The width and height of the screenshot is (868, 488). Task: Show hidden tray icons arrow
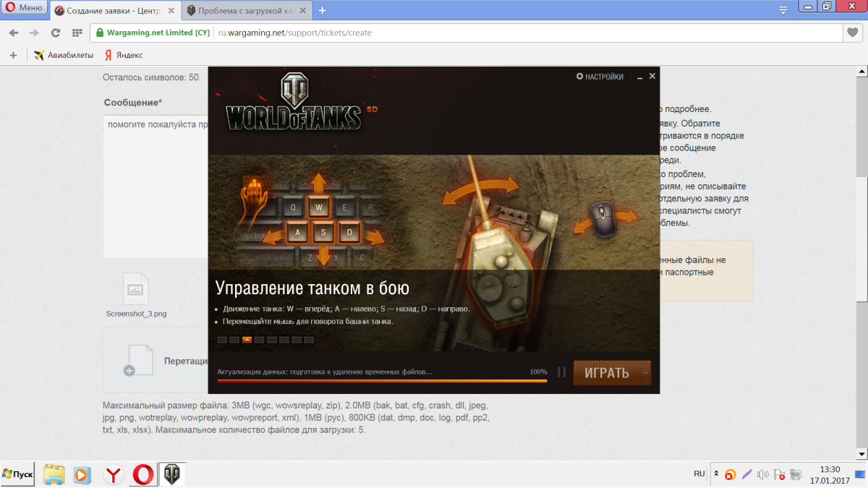(x=716, y=474)
